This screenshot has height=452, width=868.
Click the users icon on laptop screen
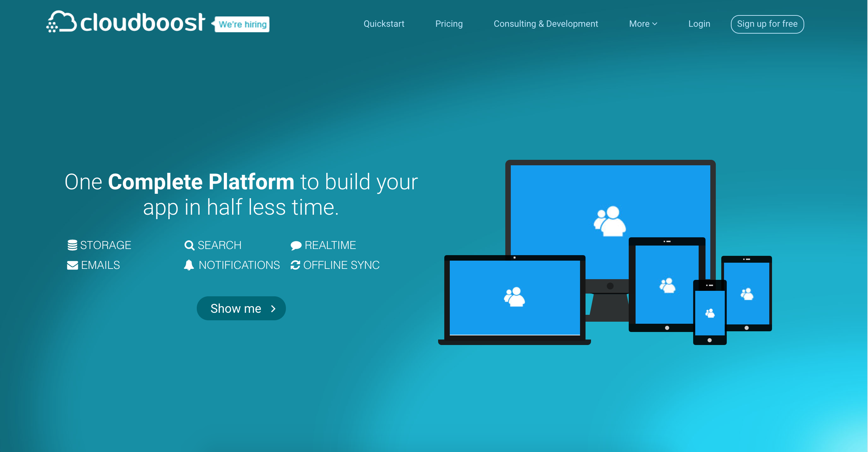click(514, 297)
